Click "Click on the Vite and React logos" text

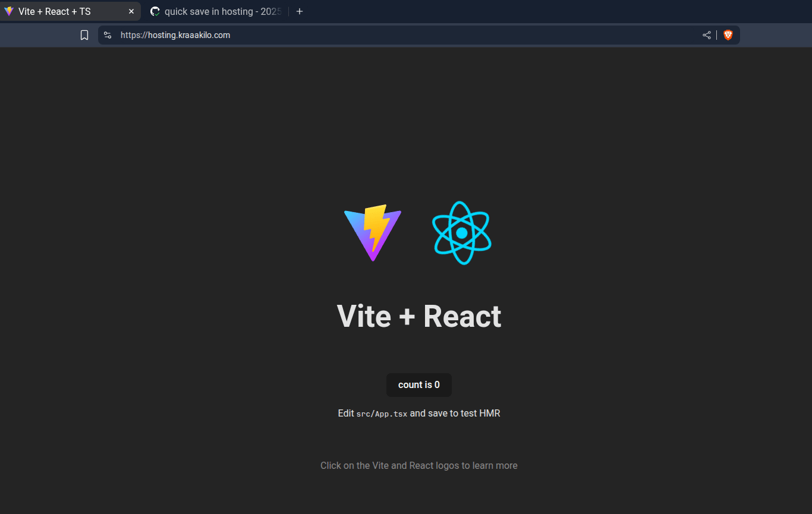[418, 465]
